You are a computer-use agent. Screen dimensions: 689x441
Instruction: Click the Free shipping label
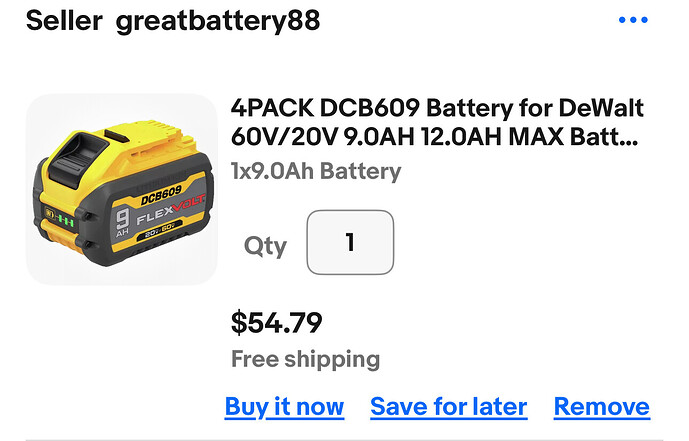click(x=305, y=359)
